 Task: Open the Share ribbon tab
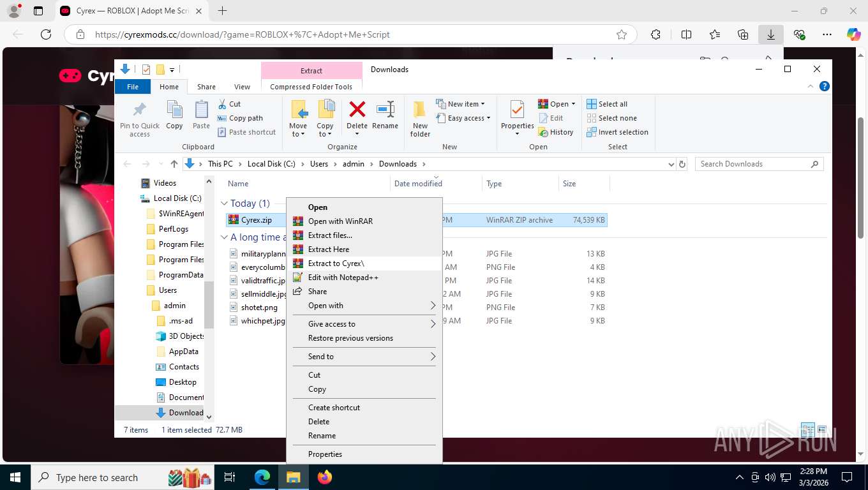[x=206, y=87]
